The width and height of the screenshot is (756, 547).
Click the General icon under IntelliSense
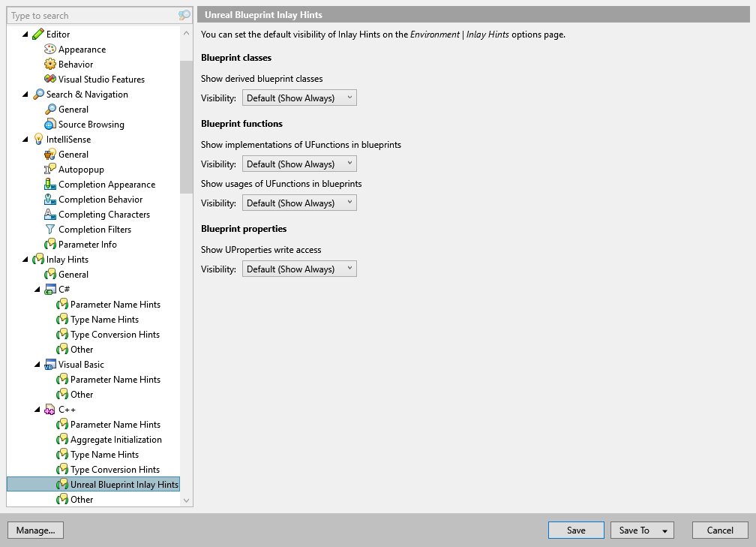[49, 155]
